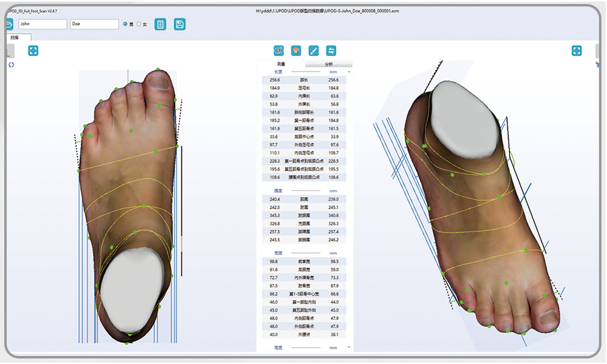Viewport: 607px width, 364px height.
Task: Switch to the 分析 tab
Action: pyautogui.click(x=329, y=64)
